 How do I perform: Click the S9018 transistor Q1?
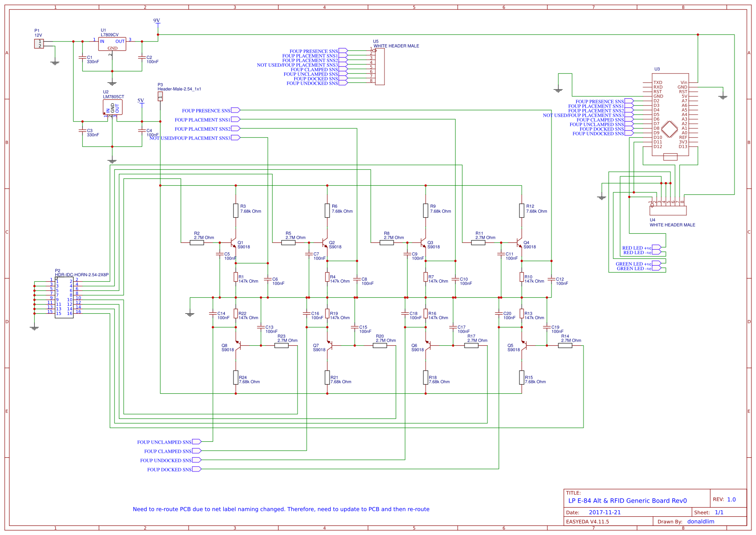coord(233,243)
